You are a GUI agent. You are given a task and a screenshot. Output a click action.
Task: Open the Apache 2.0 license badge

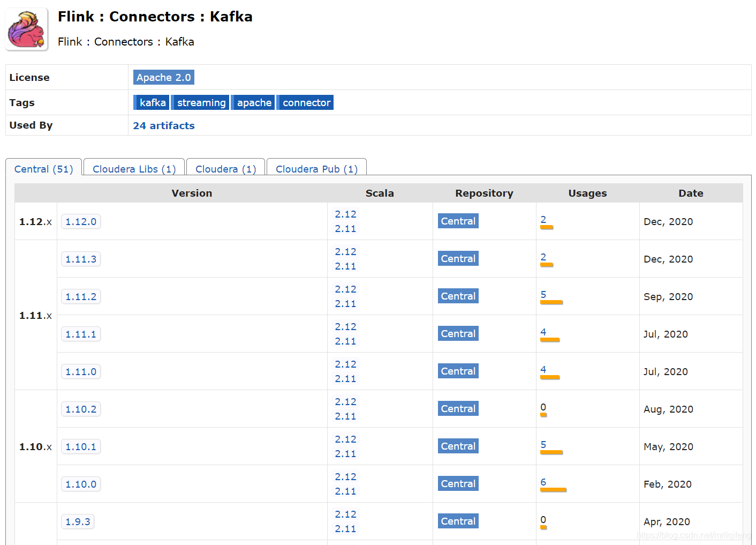point(163,78)
